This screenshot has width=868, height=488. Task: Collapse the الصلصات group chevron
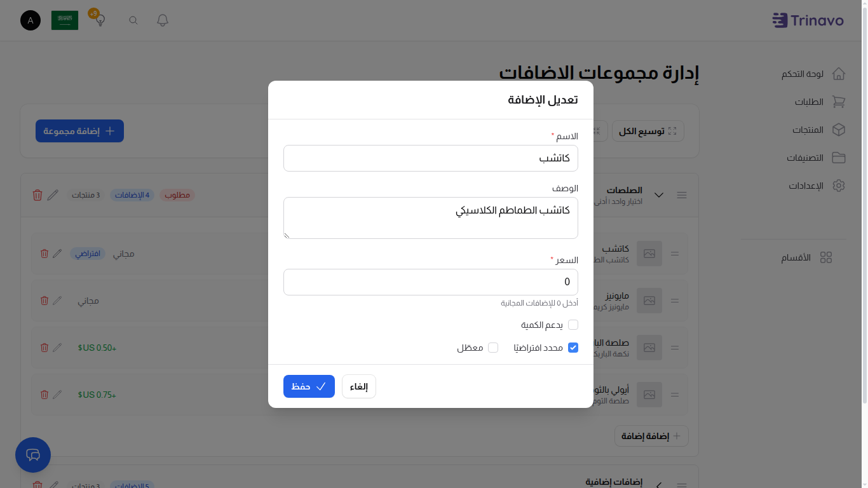coord(659,195)
